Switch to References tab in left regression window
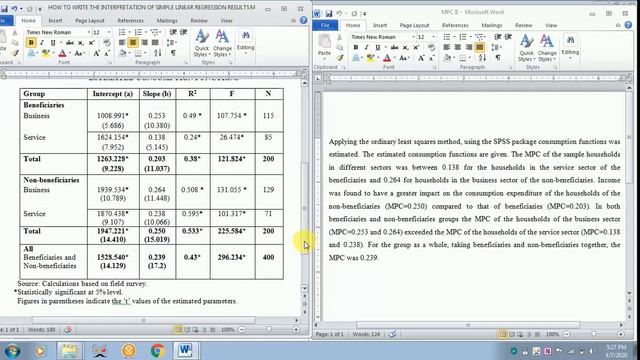Image resolution: width=640 pixels, height=360 pixels. 131,20
